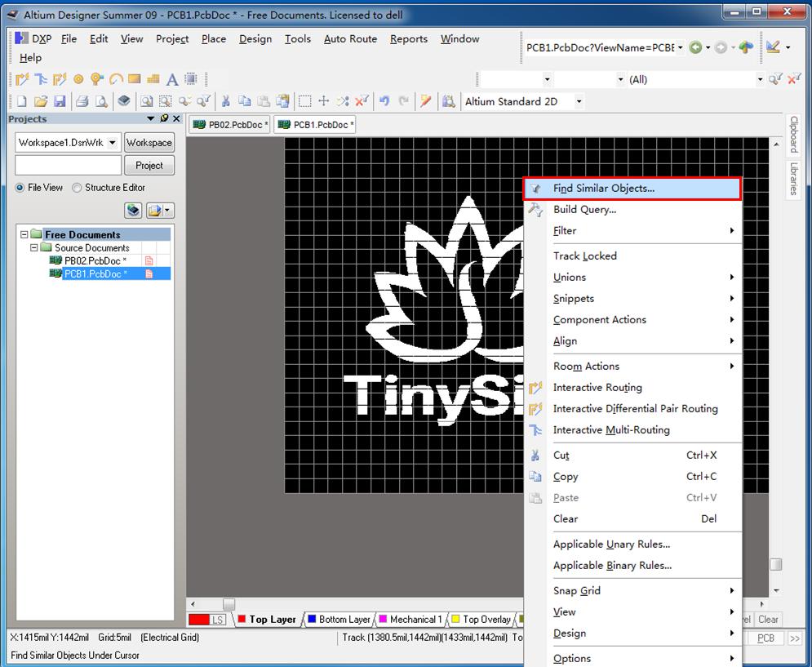Viewport: 812px width, 667px height.
Task: Click the Move Selection crosshair icon
Action: point(324,101)
